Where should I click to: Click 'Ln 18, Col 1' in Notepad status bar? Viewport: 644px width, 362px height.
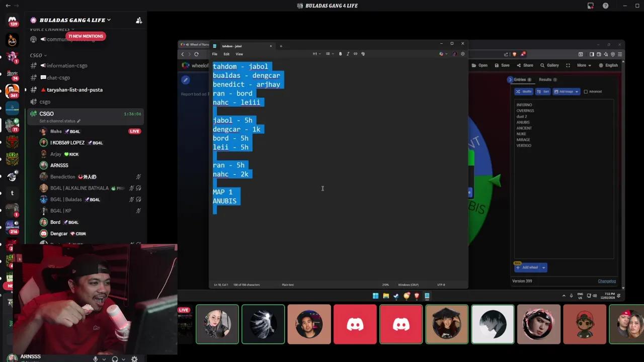[x=221, y=285]
